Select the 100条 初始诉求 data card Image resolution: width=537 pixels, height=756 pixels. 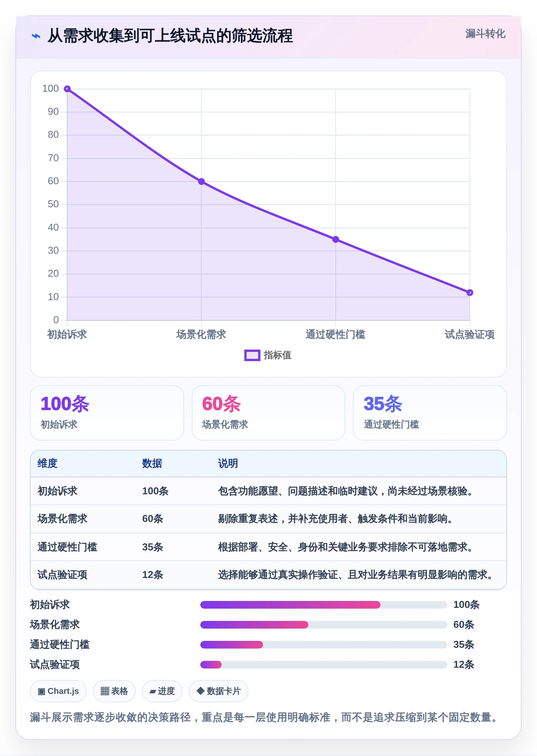point(107,413)
